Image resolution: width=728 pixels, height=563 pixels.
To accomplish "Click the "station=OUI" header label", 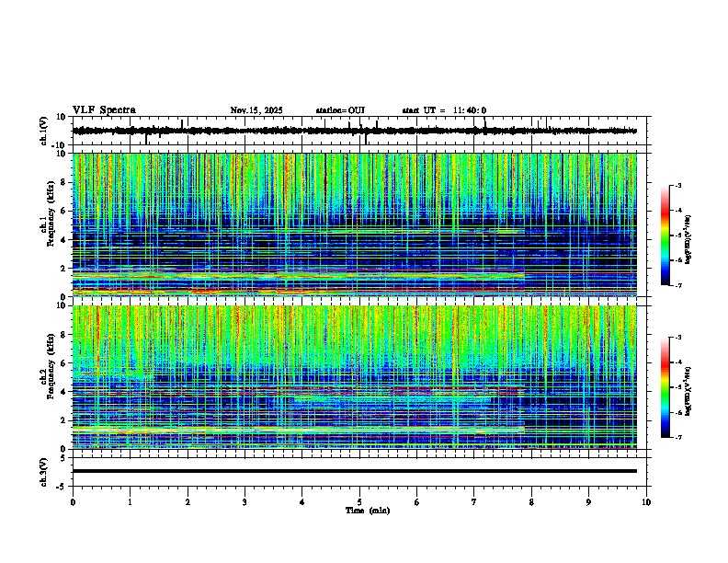I will click(340, 110).
